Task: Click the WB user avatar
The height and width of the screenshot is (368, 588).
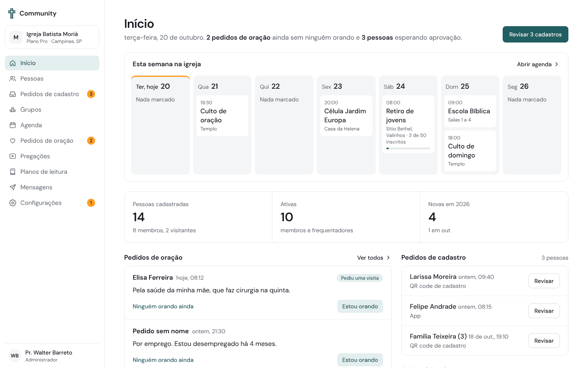Action: click(x=15, y=356)
